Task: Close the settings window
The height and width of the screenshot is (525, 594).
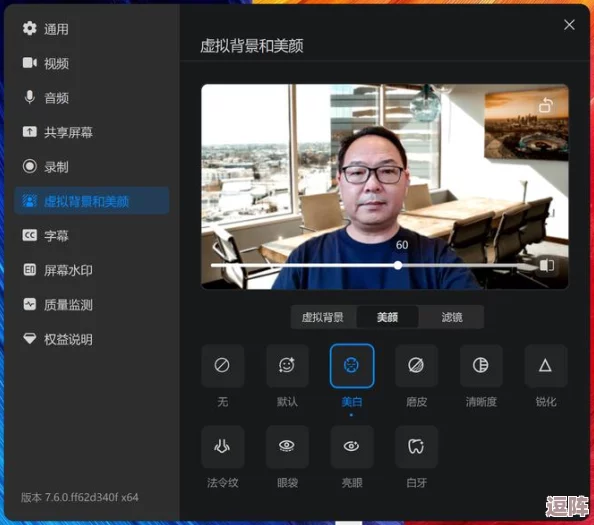Action: coord(569,25)
